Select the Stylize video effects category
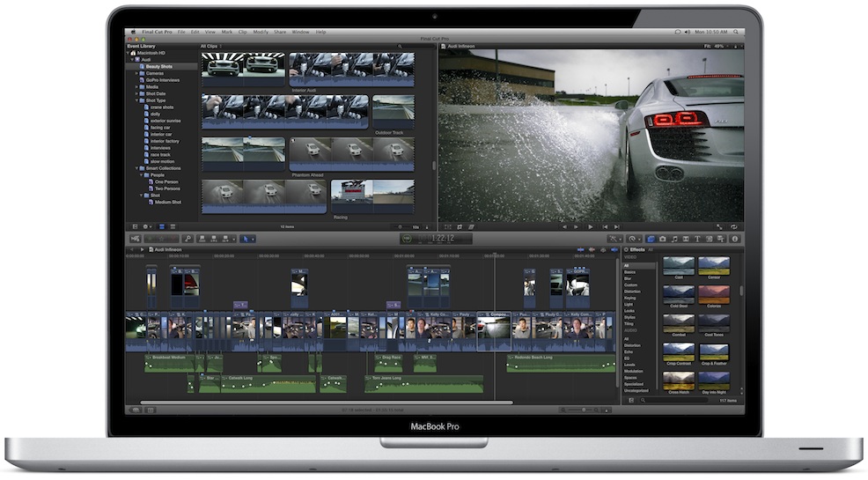Image resolution: width=868 pixels, height=480 pixels. click(630, 317)
